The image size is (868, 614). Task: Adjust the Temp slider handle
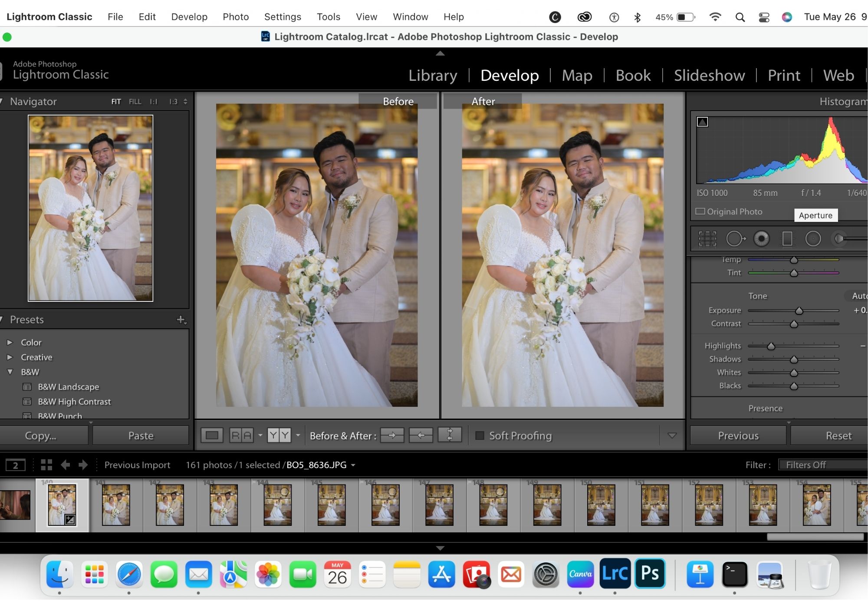point(794,260)
